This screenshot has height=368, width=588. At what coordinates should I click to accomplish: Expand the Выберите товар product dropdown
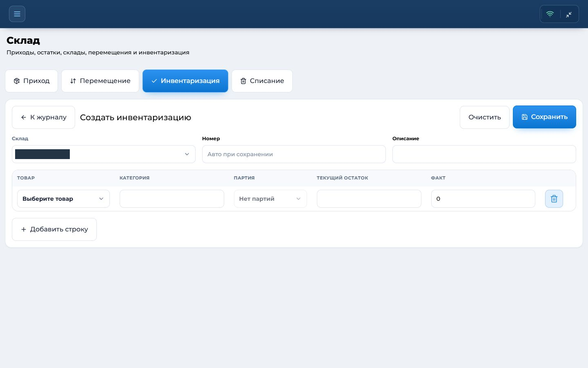(63, 199)
